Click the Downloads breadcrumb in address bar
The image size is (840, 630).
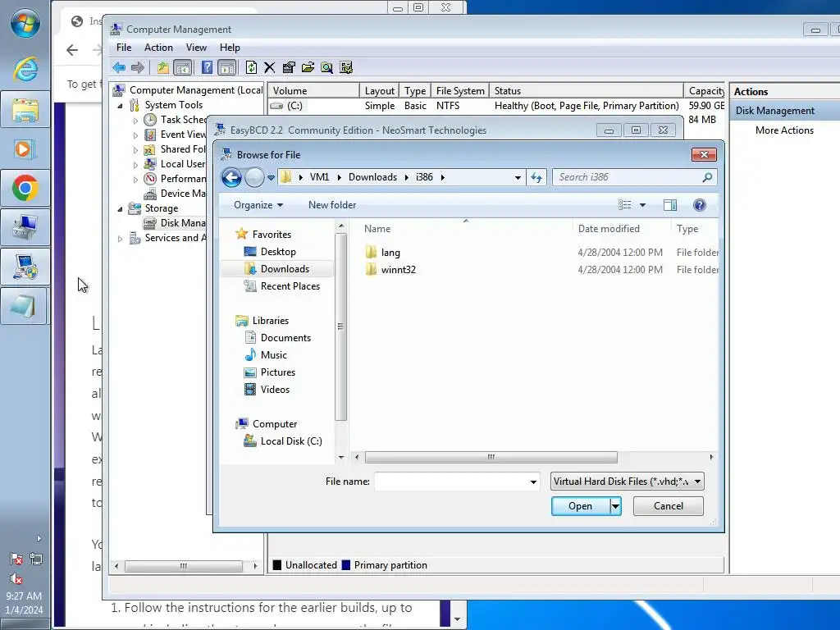tap(373, 177)
